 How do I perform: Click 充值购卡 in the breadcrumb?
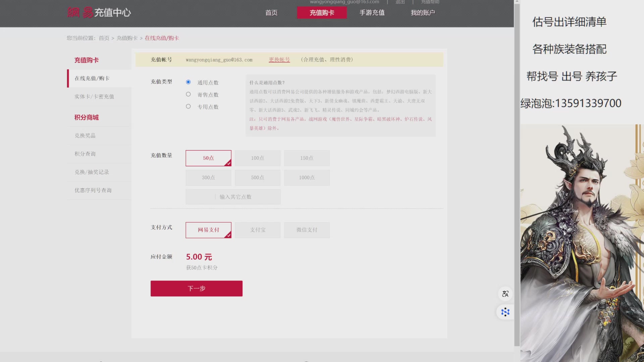pyautogui.click(x=127, y=38)
